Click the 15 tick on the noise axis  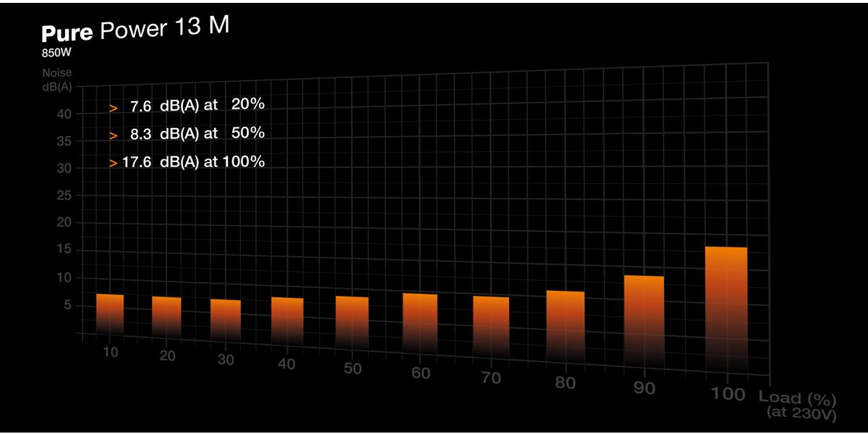[x=64, y=250]
